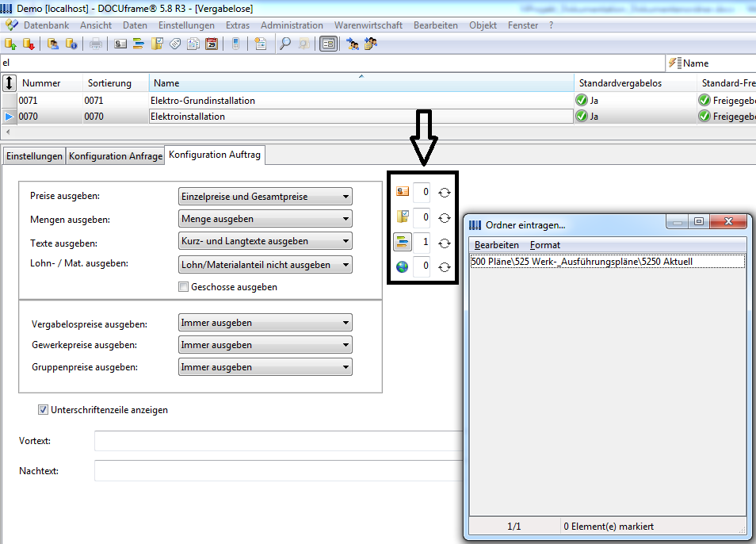This screenshot has width=756, height=544.
Task: Click the Nachtext input field
Action: (279, 471)
